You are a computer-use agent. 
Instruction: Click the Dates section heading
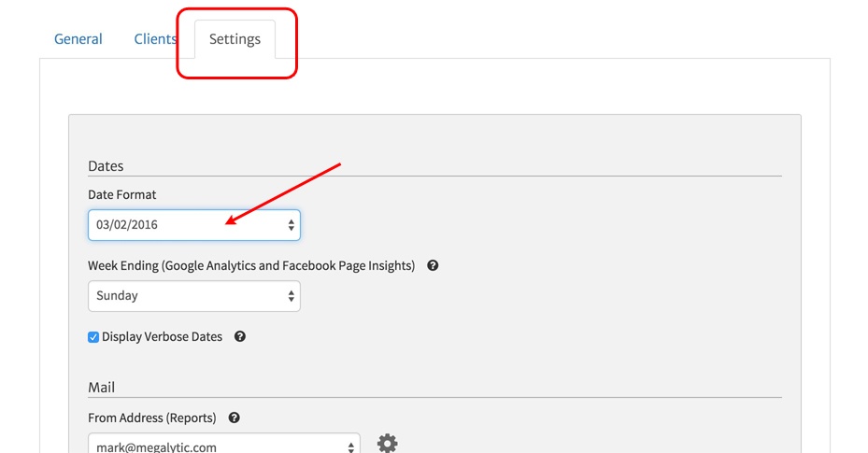tap(106, 165)
